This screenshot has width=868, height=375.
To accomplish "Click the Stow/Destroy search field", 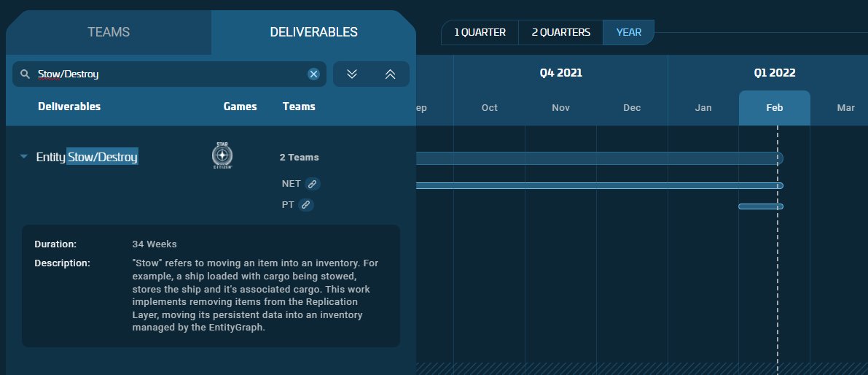I will pyautogui.click(x=169, y=74).
